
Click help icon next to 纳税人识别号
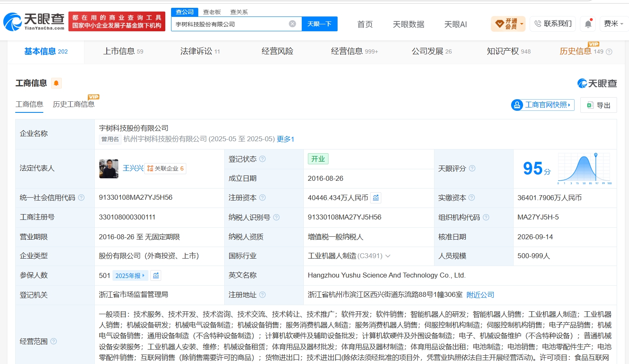pyautogui.click(x=277, y=217)
